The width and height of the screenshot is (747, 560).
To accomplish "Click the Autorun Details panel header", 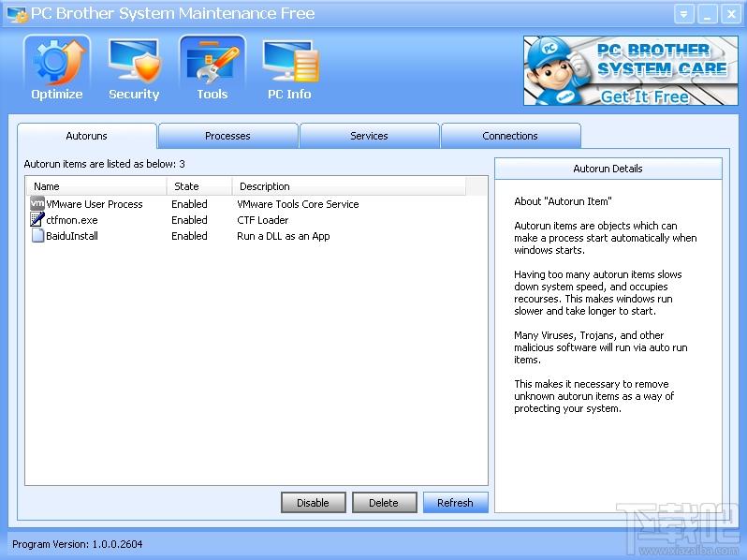I will 608,169.
